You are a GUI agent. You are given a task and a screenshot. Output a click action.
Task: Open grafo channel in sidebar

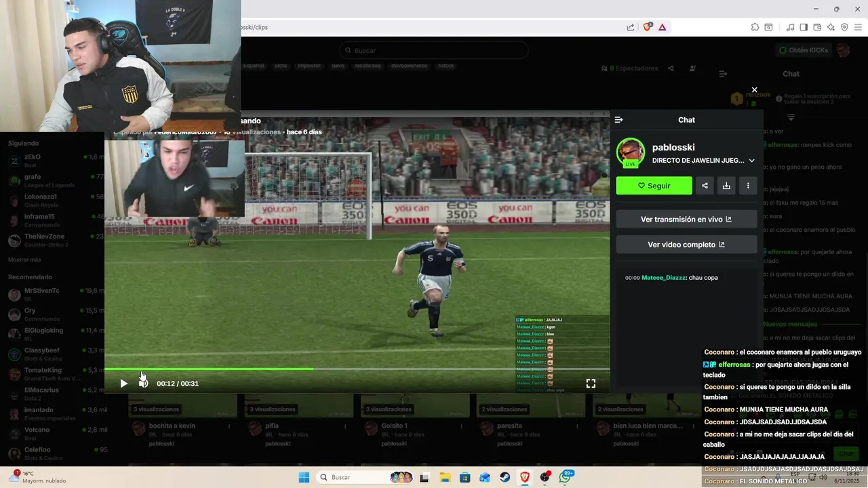(54, 180)
